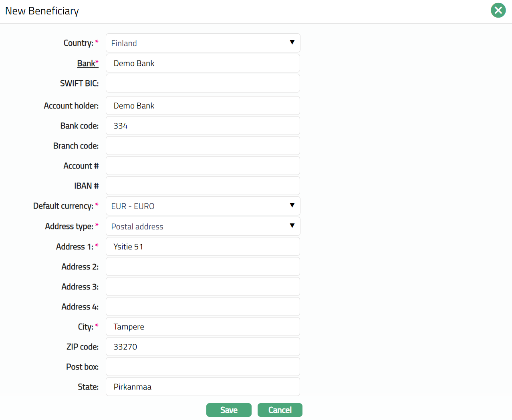Select the Account holder input field
512x420 pixels.
tap(203, 106)
